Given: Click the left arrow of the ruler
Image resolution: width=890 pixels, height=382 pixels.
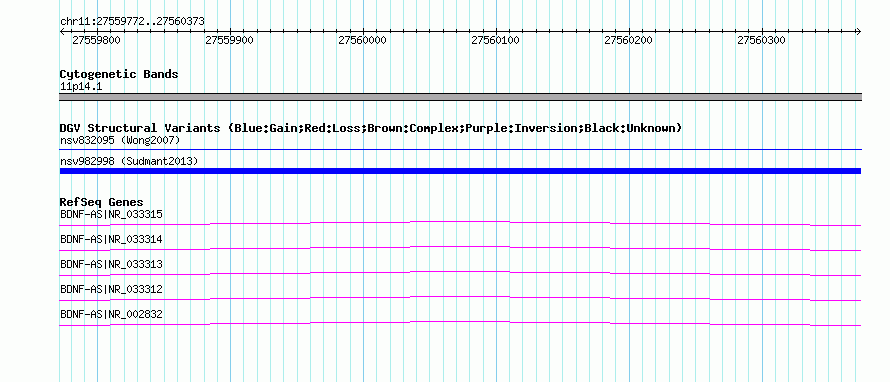Looking at the screenshot, I should click(x=62, y=31).
